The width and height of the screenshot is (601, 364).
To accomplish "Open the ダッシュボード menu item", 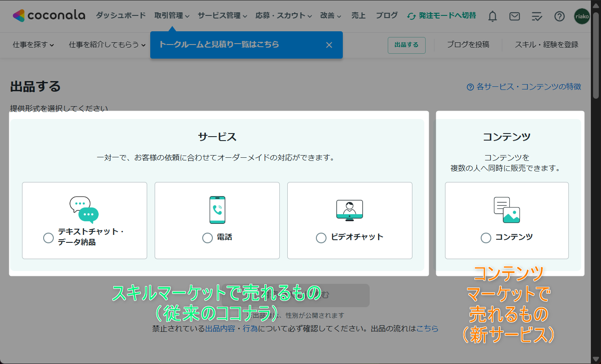I will [121, 15].
